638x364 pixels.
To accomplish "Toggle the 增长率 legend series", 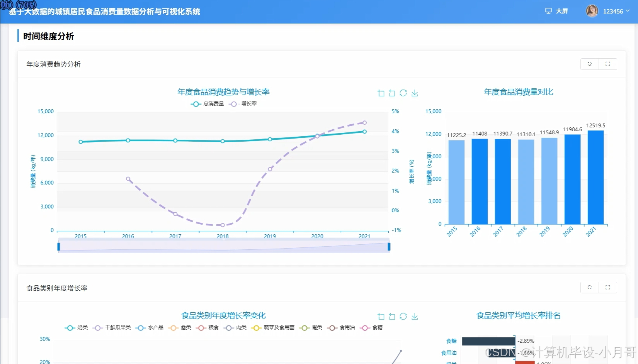I will 243,104.
